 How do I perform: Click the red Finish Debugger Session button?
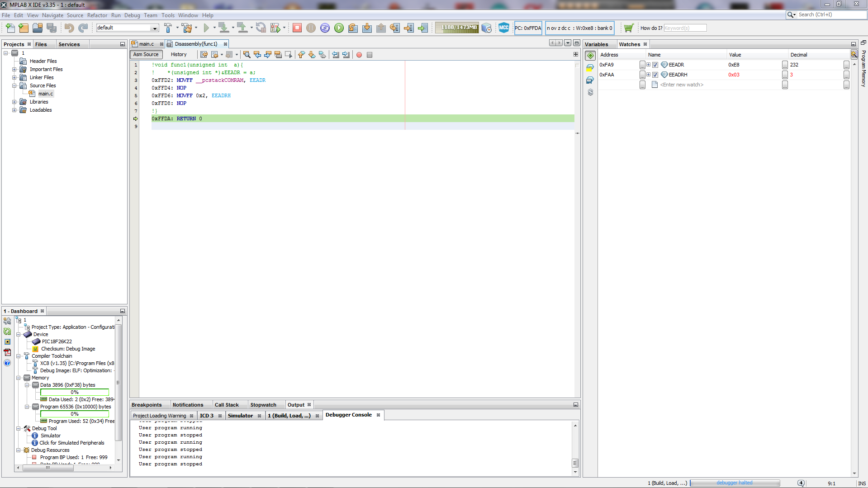pyautogui.click(x=297, y=28)
